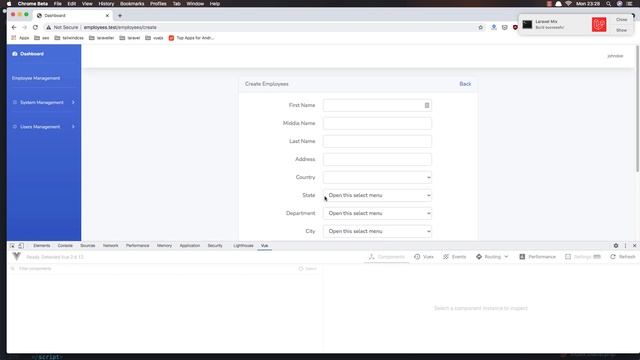
Task: Expand the Users Management sidebar menu
Action: pyautogui.click(x=44, y=127)
